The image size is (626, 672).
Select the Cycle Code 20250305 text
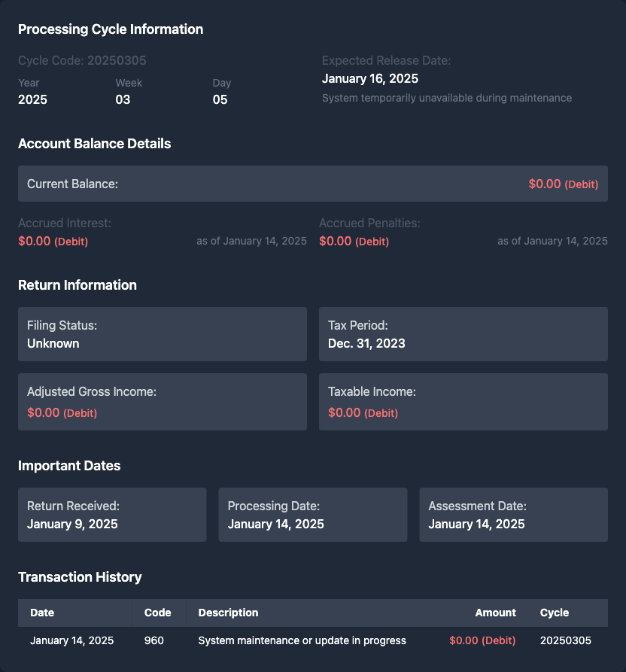82,60
